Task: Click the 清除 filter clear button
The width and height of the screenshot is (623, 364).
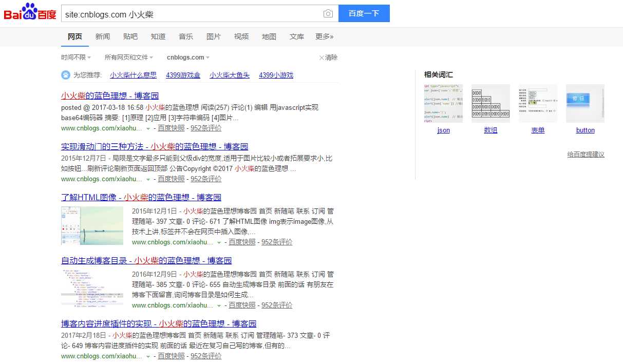Action: [328, 58]
